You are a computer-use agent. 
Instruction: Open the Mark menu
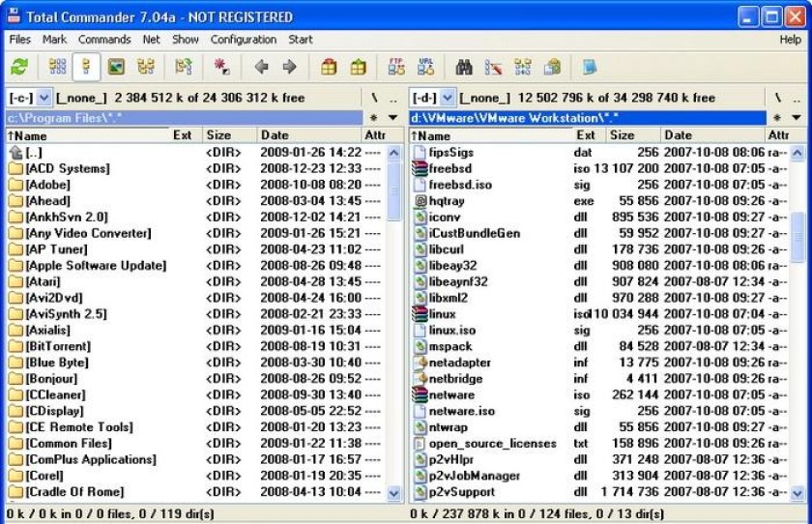click(54, 40)
